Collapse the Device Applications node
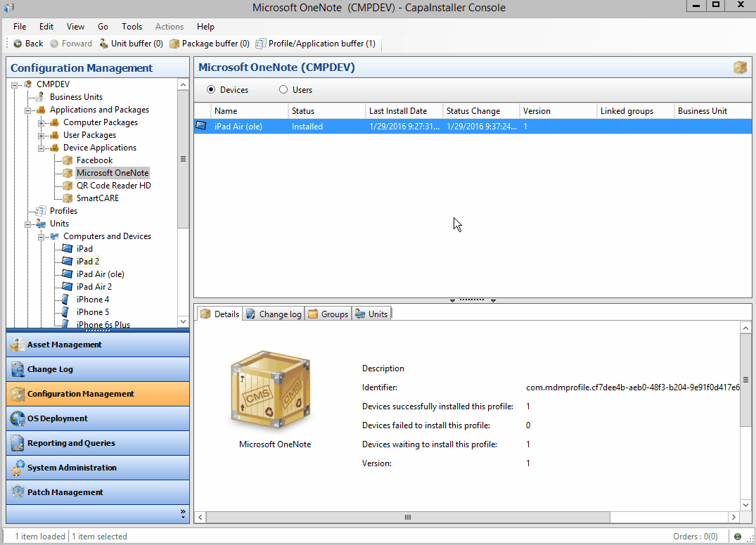 41,148
